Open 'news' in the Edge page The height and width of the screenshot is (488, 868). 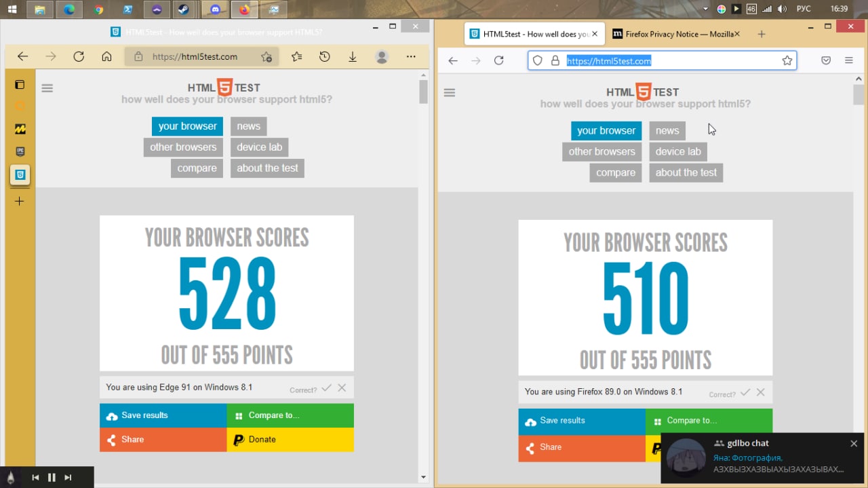(248, 126)
